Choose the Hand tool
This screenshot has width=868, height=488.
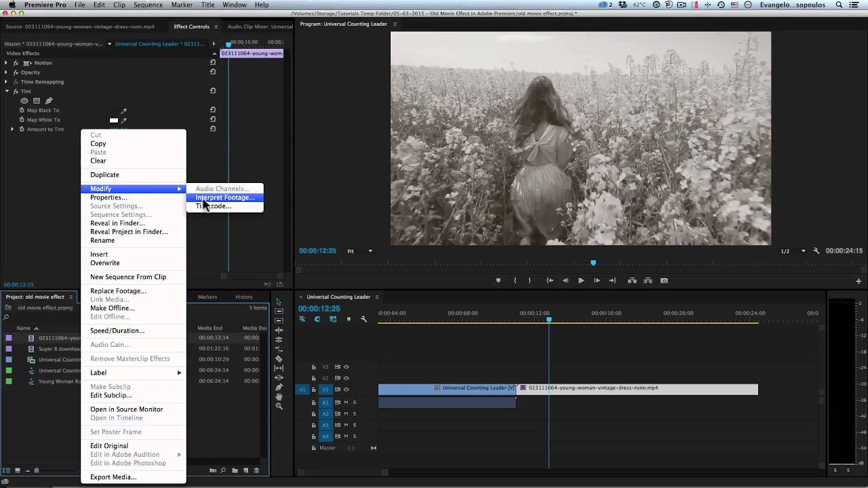(x=279, y=396)
